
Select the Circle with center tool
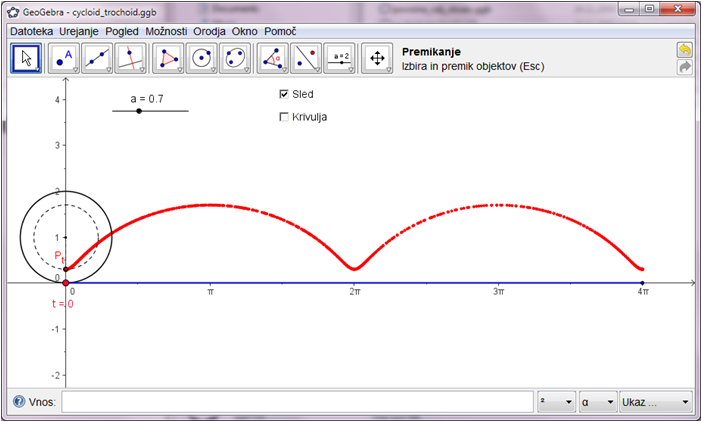pos(201,58)
